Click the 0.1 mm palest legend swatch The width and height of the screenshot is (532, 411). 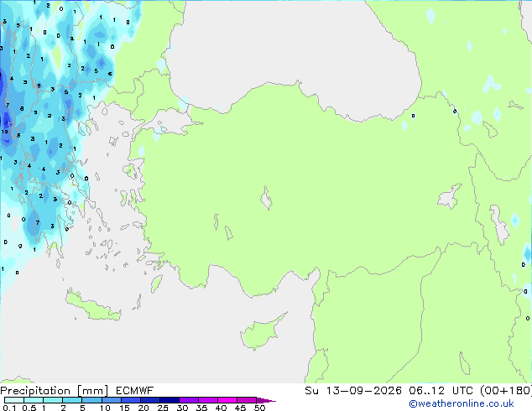(14, 400)
